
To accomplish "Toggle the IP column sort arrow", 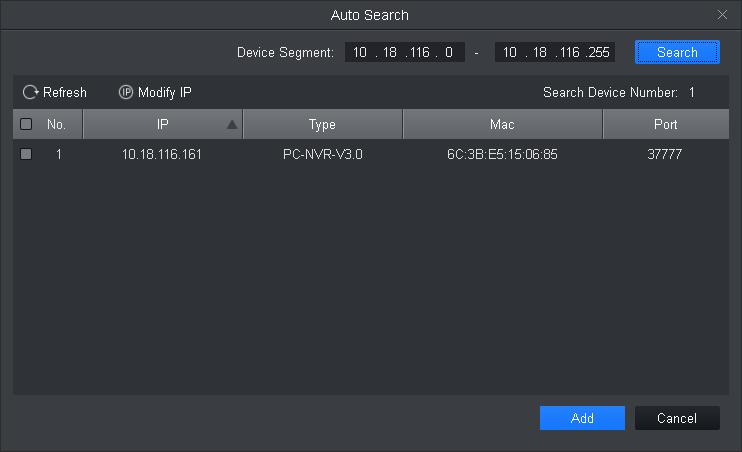I will click(x=232, y=125).
